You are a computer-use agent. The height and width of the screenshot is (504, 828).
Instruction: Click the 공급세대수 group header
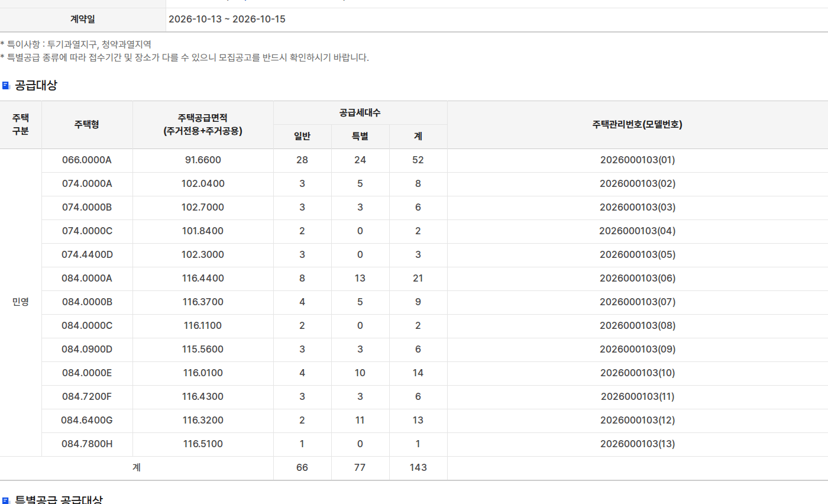click(360, 112)
